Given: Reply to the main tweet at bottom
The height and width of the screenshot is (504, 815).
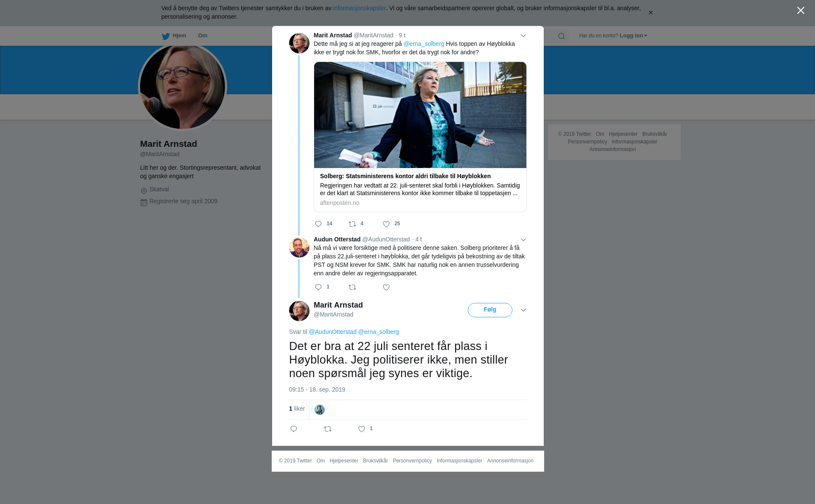Looking at the screenshot, I should [294, 429].
